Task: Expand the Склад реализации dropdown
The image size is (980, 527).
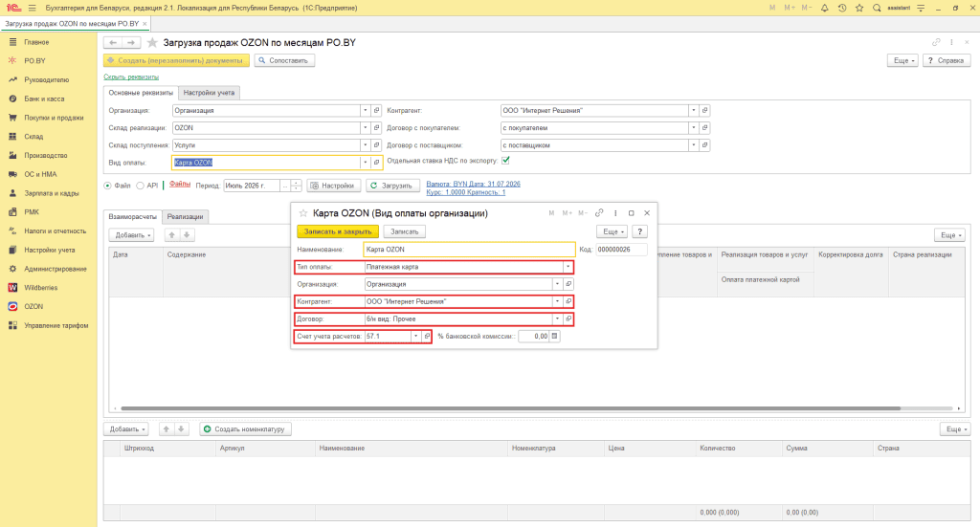Action: click(x=365, y=128)
